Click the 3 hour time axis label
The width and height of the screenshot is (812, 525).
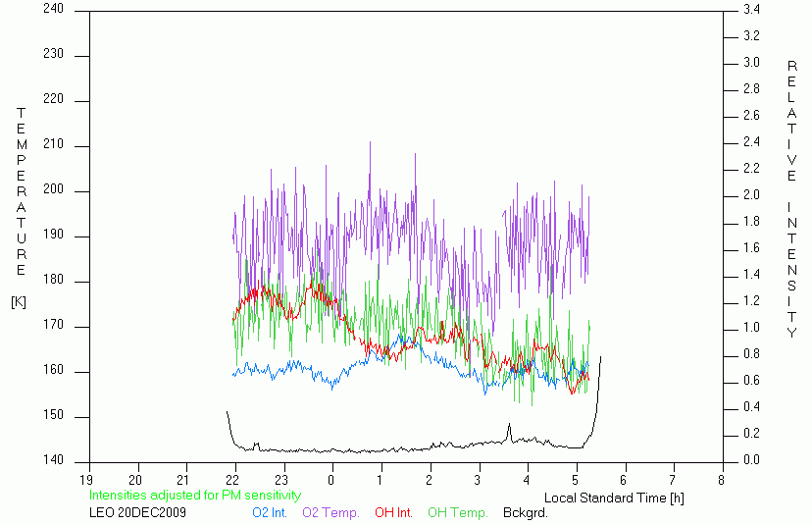[478, 481]
